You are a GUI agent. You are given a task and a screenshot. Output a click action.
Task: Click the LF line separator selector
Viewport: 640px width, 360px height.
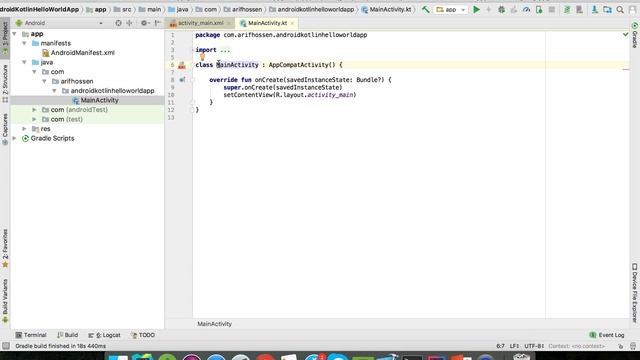click(x=514, y=346)
